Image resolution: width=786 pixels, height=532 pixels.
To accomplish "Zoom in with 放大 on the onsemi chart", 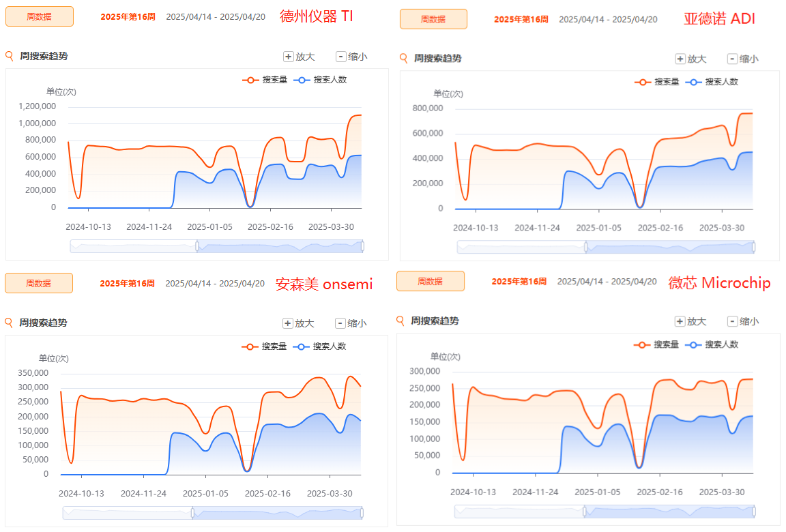I will [x=299, y=323].
